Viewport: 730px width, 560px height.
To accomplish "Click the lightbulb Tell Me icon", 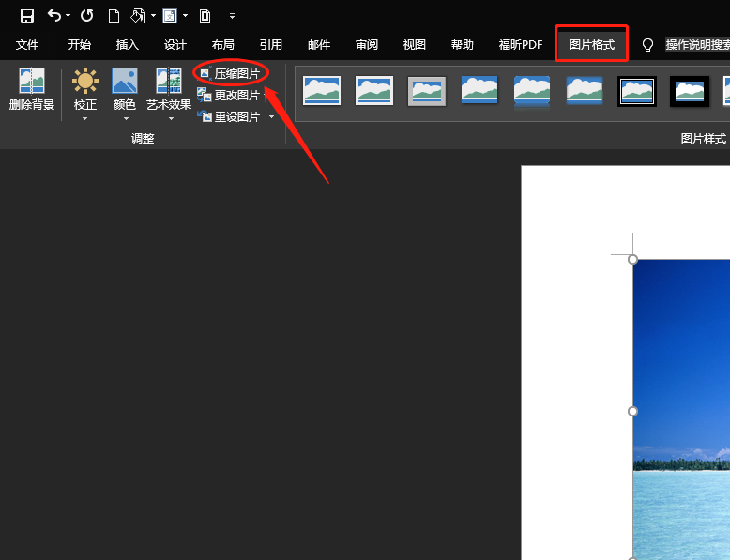I will pyautogui.click(x=647, y=45).
